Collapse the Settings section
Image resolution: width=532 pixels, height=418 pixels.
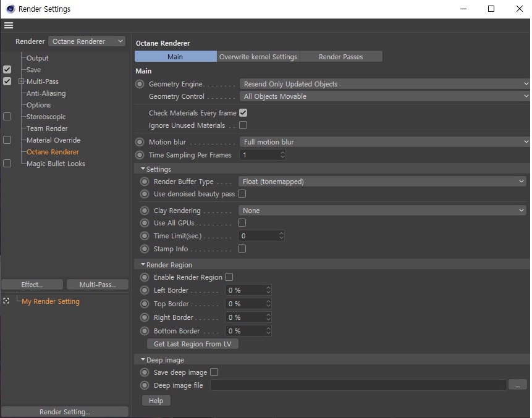(143, 169)
